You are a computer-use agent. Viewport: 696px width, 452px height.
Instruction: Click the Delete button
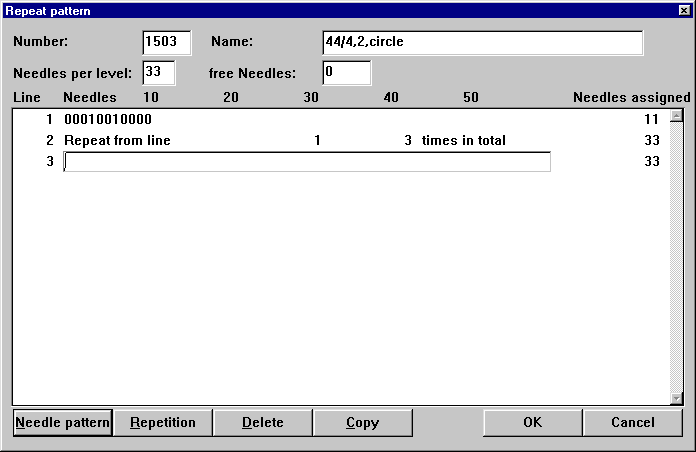click(x=262, y=423)
